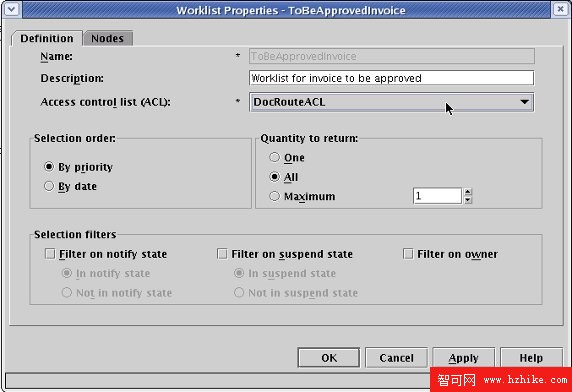Close the Worklist Properties window

(560, 9)
